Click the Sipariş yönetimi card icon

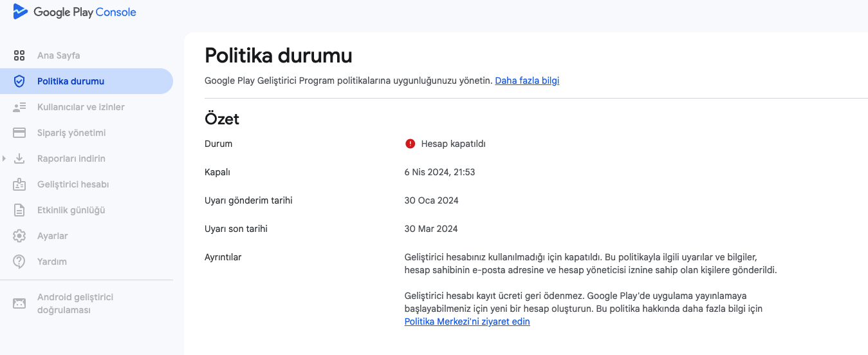pos(19,133)
